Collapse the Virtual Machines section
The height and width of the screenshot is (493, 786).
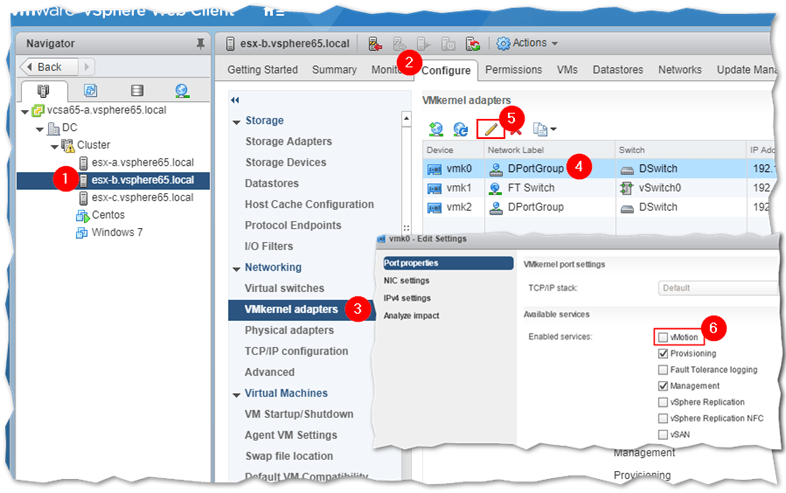(x=237, y=395)
